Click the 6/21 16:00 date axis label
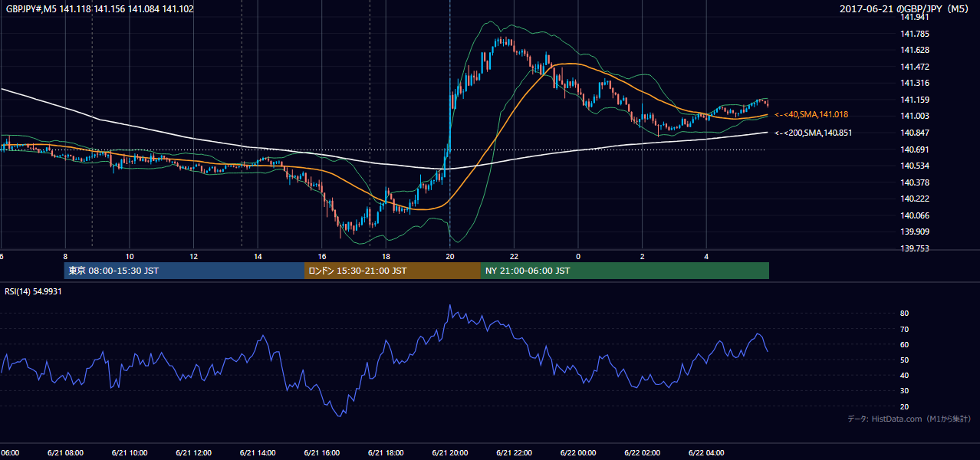 [x=321, y=452]
